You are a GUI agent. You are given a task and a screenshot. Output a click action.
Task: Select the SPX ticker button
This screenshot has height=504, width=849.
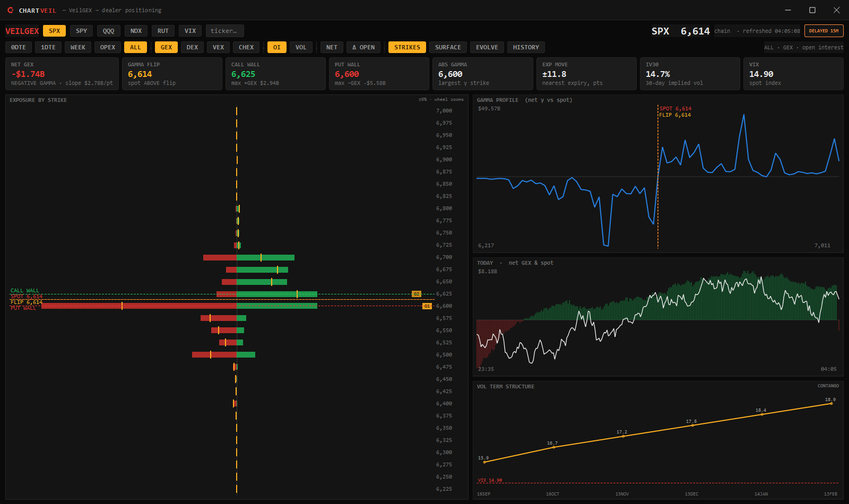(54, 31)
